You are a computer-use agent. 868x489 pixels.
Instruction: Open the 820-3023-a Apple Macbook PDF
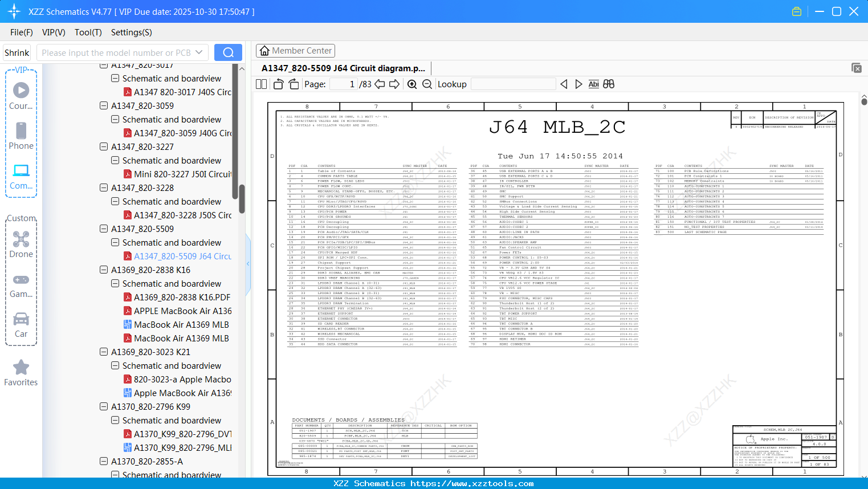click(x=178, y=380)
